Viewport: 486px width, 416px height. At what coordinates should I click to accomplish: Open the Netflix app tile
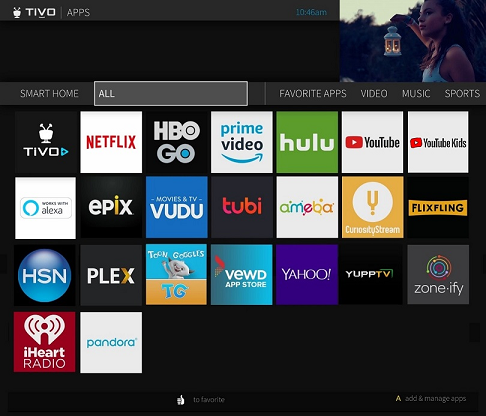tap(111, 142)
